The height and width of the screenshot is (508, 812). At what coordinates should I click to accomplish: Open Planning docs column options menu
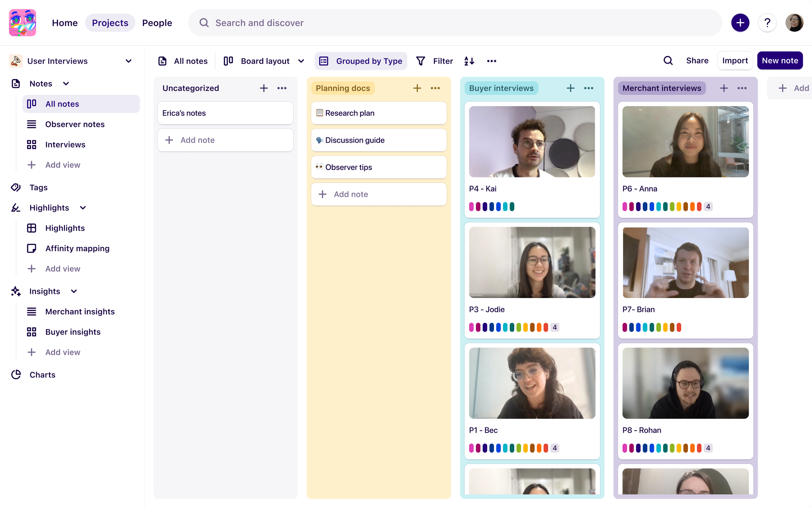435,88
